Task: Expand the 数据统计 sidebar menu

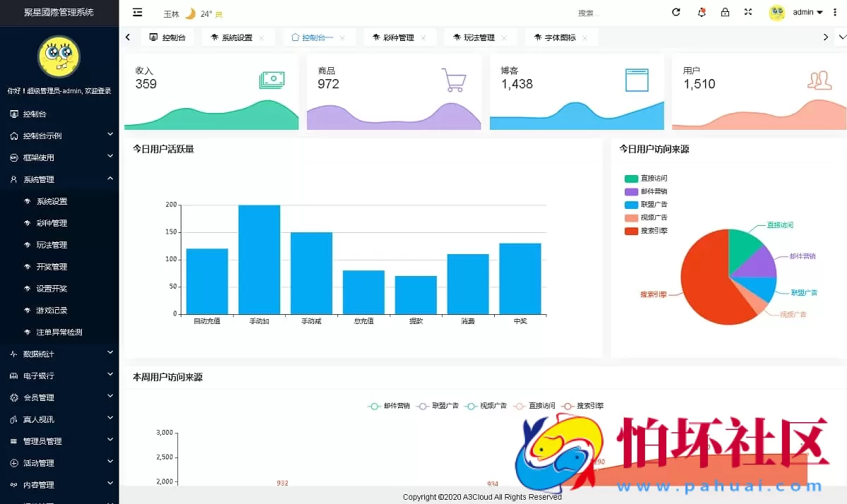Action: (x=59, y=354)
